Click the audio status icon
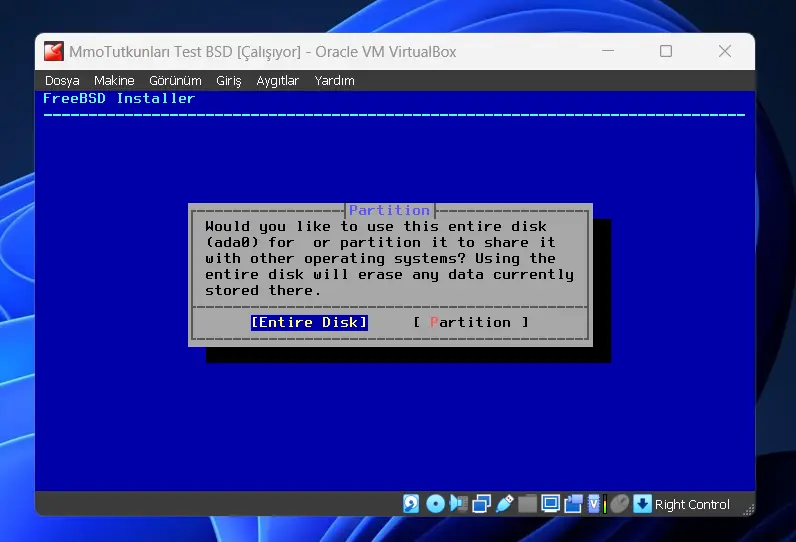The image size is (796, 542). coord(458,504)
